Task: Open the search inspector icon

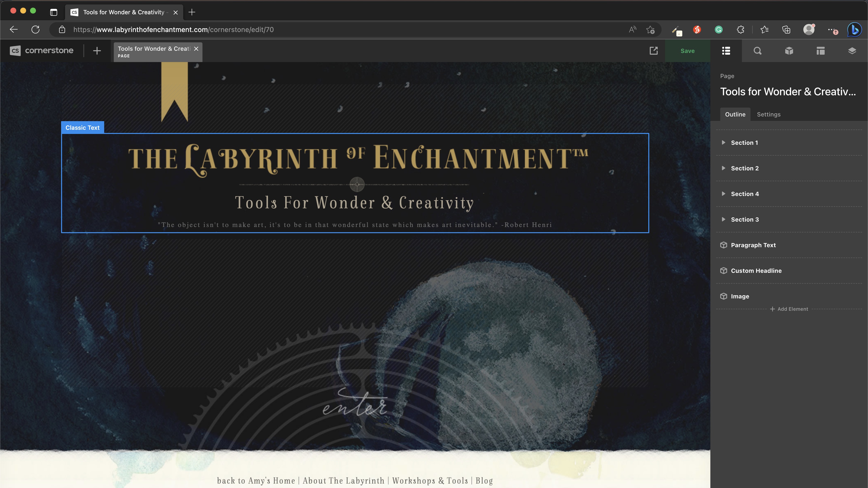Action: point(757,51)
